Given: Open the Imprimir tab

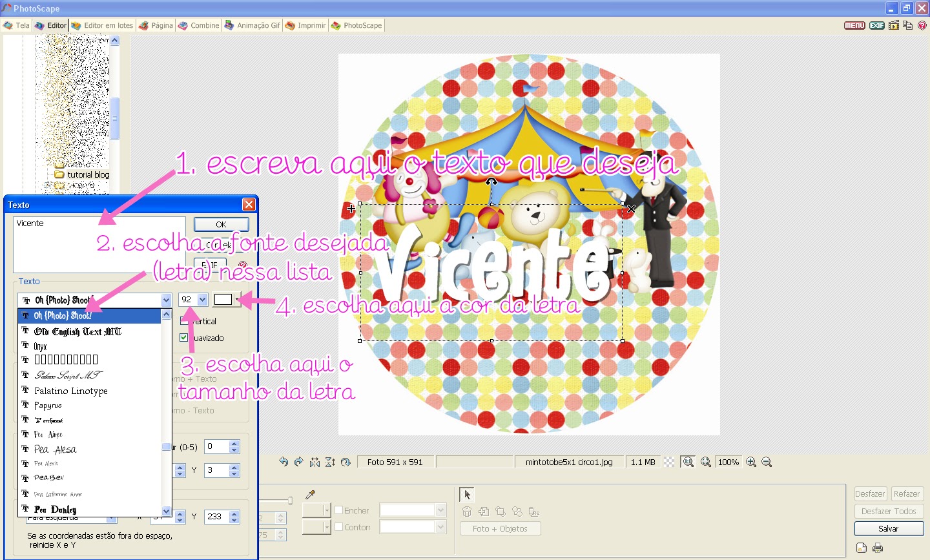Looking at the screenshot, I should point(305,25).
